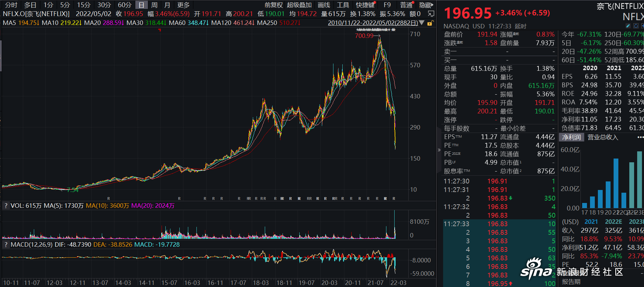The width and height of the screenshot is (644, 287).
Task: Select the 净利润 tab
Action: pos(572,137)
